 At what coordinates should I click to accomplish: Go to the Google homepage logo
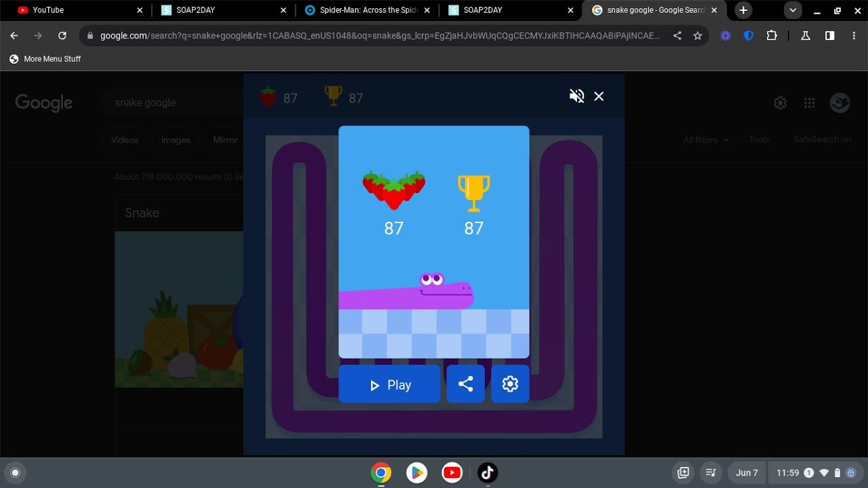44,103
